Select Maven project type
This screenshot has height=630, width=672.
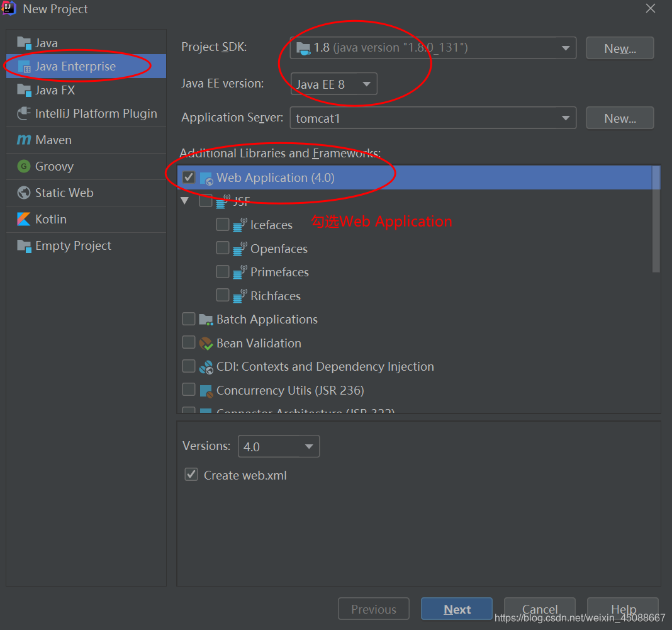86,140
